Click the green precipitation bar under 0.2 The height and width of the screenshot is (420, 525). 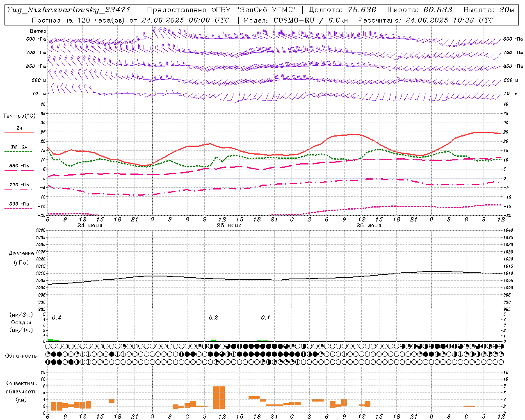point(213,340)
